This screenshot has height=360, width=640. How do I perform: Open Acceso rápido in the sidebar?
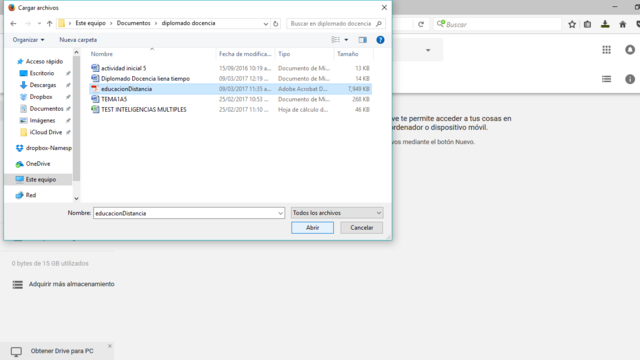[44, 61]
